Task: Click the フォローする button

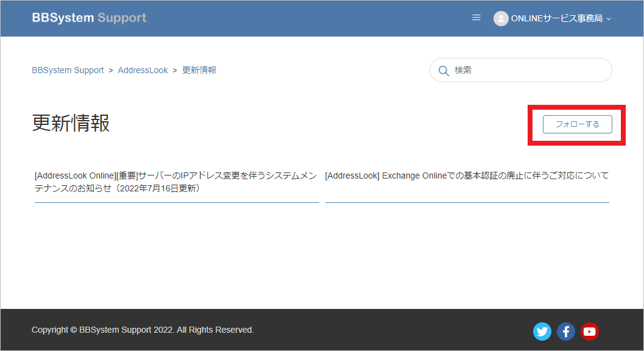Action: pyautogui.click(x=578, y=124)
